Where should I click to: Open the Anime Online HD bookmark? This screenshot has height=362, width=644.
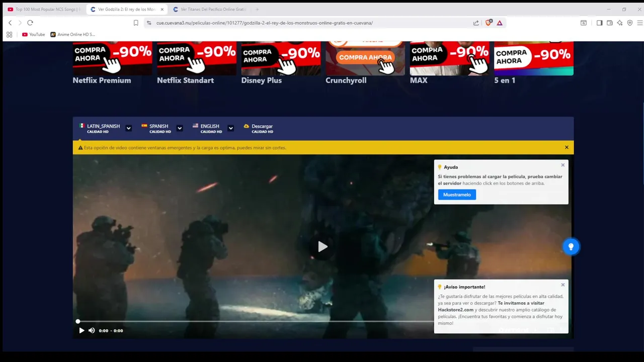click(x=73, y=35)
